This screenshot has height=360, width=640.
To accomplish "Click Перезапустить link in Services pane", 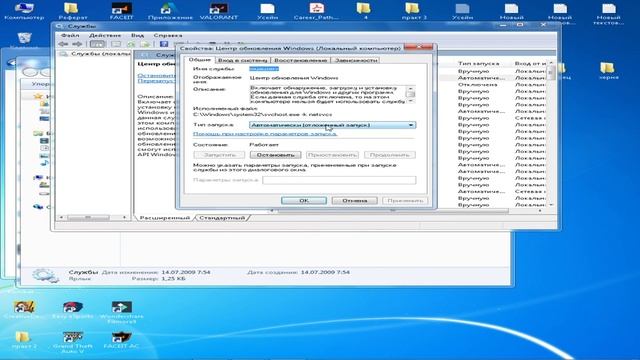I will coord(156,81).
